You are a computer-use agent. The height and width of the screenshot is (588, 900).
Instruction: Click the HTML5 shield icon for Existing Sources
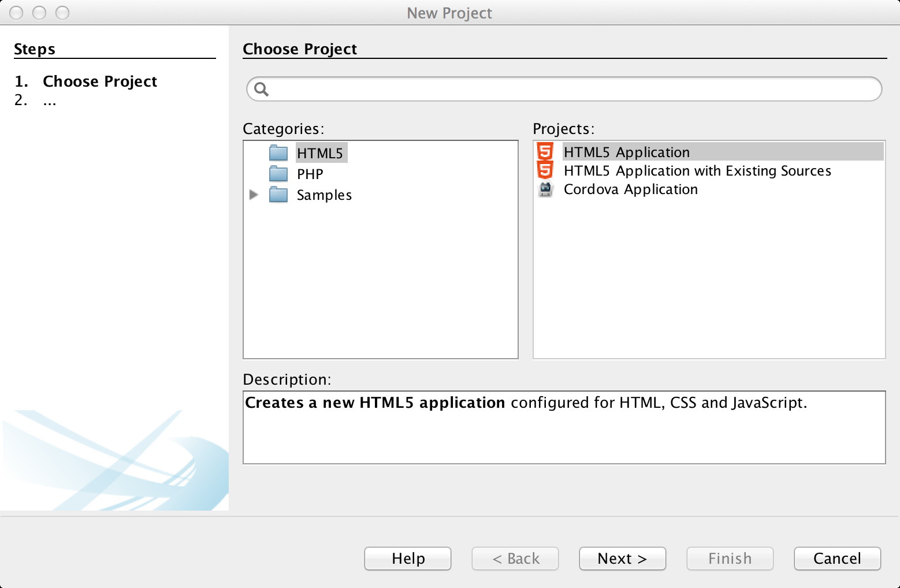pos(545,170)
